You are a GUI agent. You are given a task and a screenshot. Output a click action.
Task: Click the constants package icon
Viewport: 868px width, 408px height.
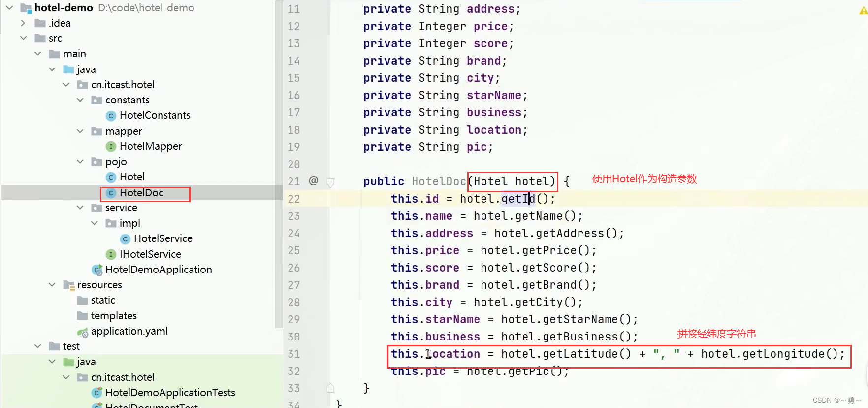click(97, 100)
